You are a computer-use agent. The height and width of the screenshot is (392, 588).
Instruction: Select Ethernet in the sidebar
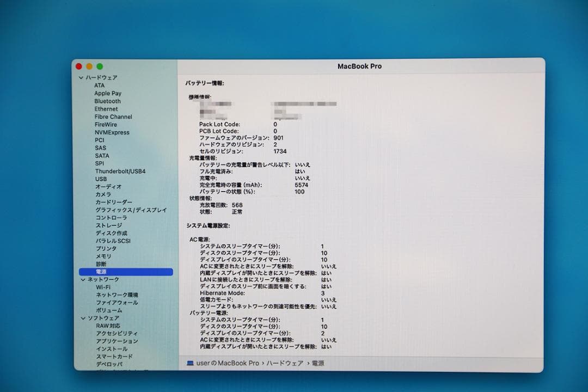tap(106, 109)
